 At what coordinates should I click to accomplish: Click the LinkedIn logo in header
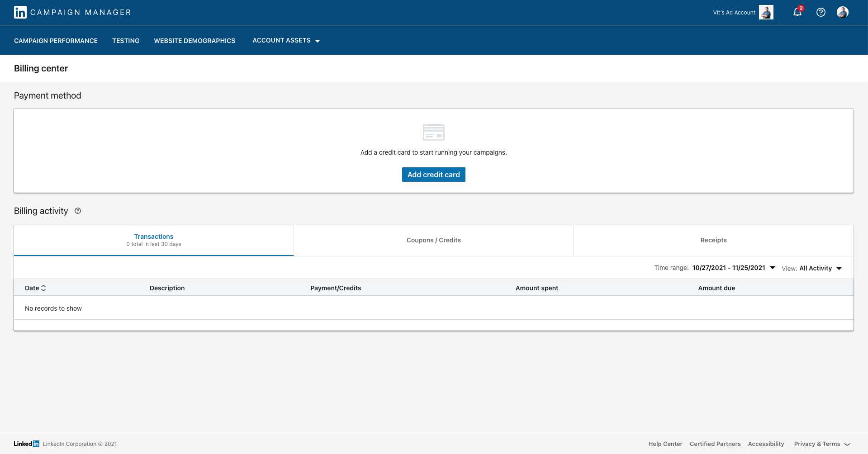click(20, 12)
